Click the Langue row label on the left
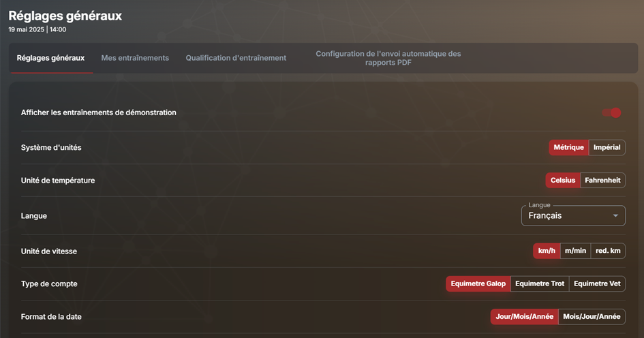Screen dimensions: 644x338 (33, 216)
